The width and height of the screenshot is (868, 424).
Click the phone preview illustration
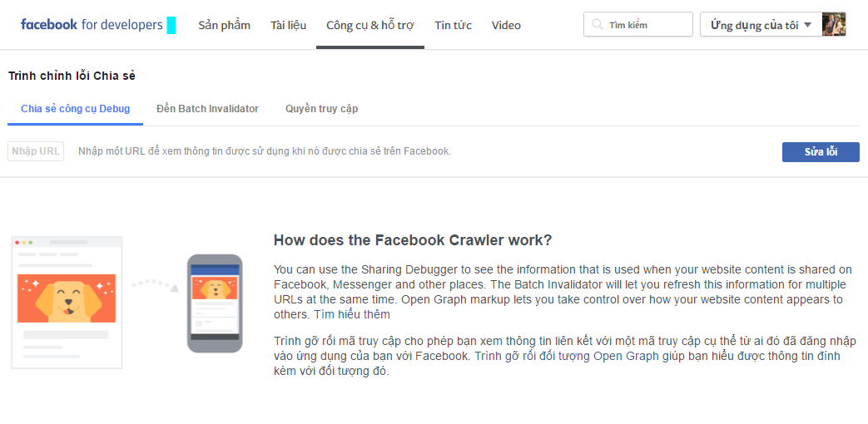pos(215,303)
